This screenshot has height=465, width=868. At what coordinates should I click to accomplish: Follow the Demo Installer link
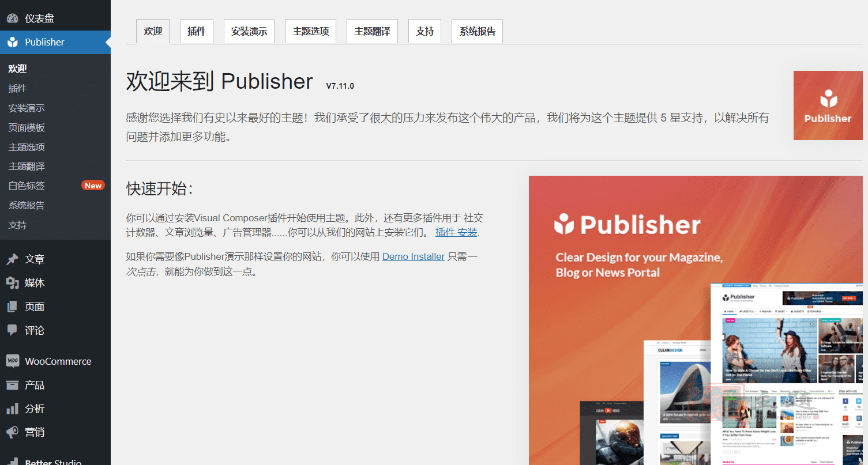click(x=414, y=256)
